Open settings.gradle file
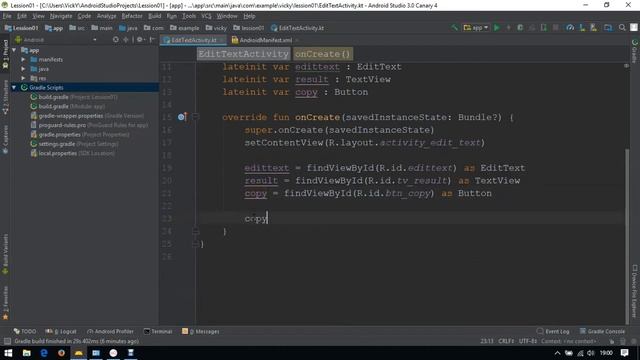Screen dimensions: 640x360 pyautogui.click(x=75, y=144)
